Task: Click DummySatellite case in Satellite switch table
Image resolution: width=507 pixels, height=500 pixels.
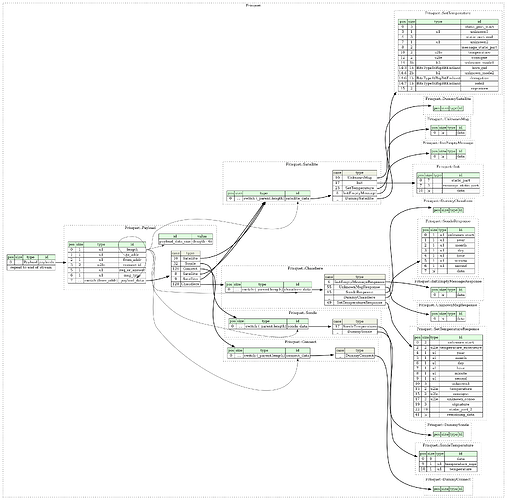Action: [x=360, y=198]
